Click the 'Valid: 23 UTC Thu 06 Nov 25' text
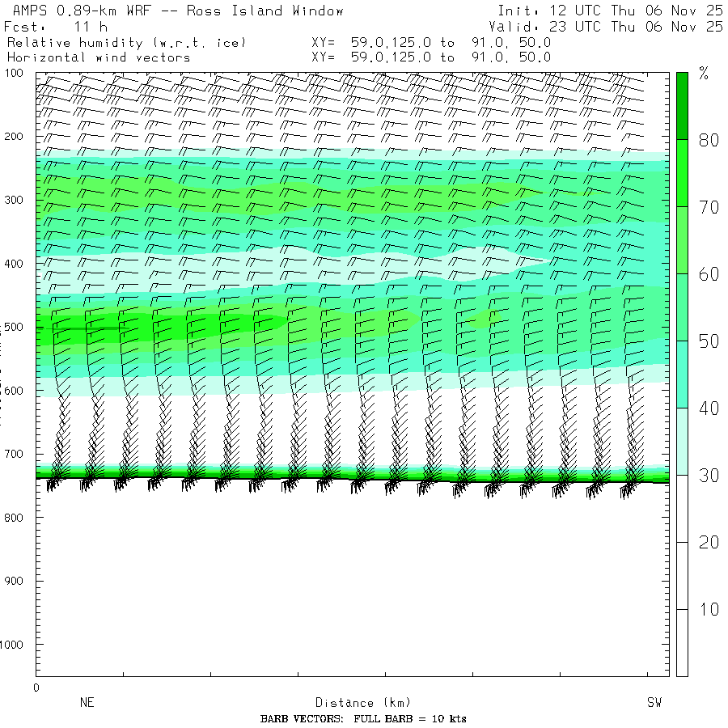Image resolution: width=728 pixels, height=728 pixels. point(605,26)
